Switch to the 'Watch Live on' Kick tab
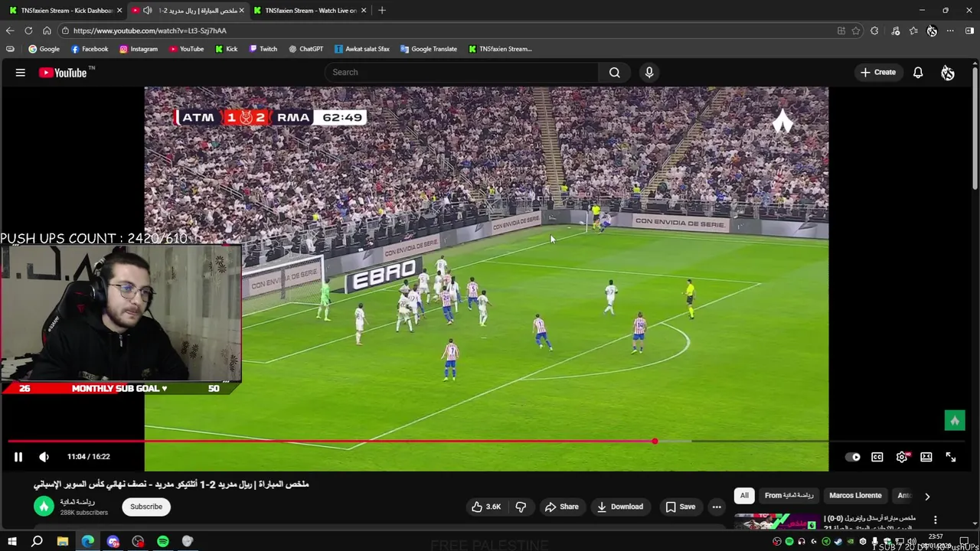Screen dimensions: 980x551 (x=310, y=10)
